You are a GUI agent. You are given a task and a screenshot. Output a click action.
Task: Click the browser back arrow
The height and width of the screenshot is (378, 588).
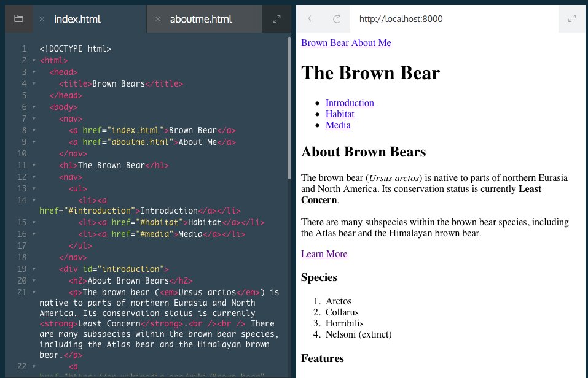click(x=310, y=19)
